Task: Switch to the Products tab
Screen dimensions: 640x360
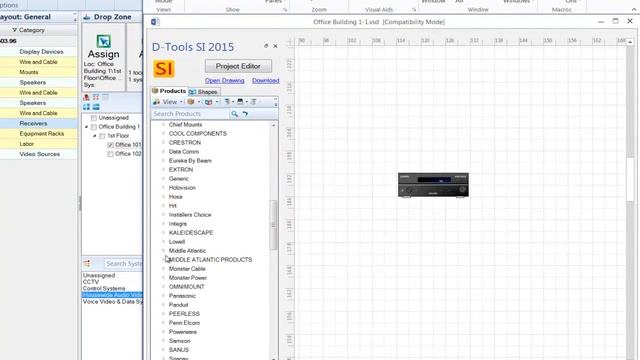Action: (x=169, y=91)
